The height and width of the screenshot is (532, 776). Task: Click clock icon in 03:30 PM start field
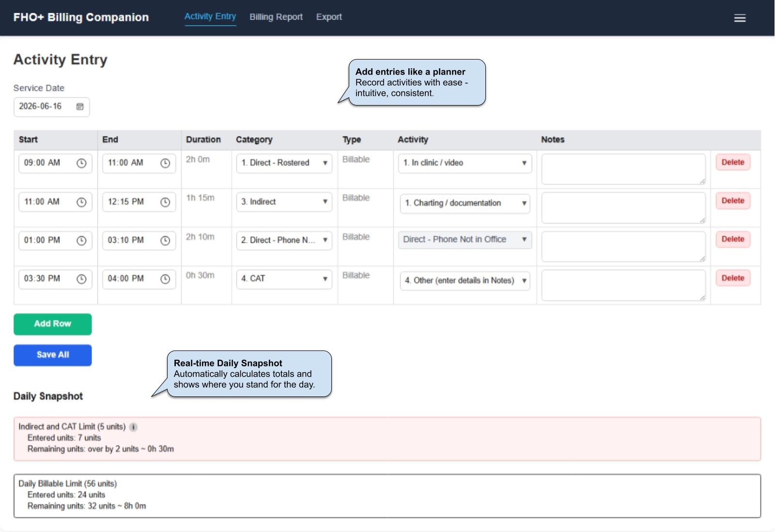coord(81,279)
